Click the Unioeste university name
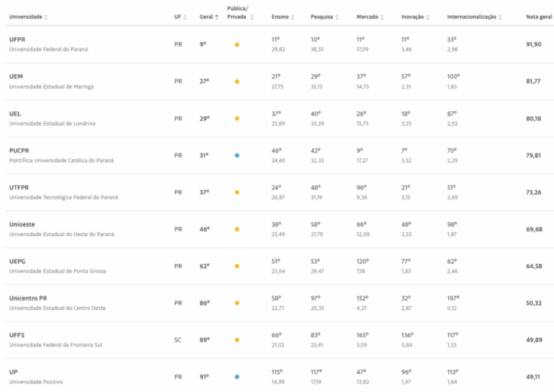Viewport: 554px width, 392px height. pos(22,224)
